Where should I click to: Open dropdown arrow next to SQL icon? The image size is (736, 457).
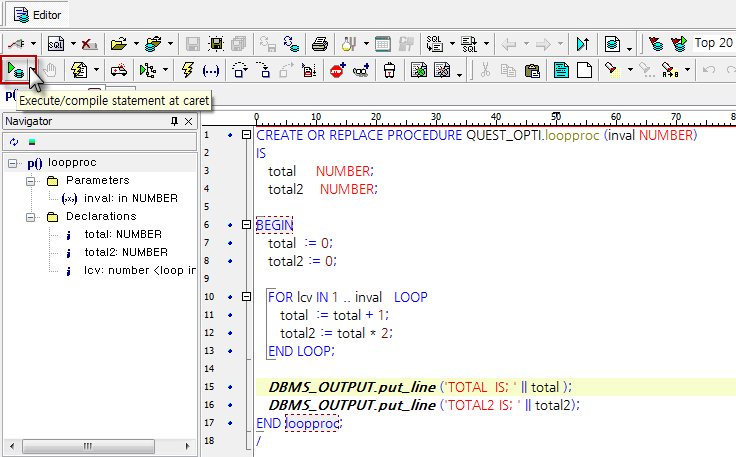point(74,44)
